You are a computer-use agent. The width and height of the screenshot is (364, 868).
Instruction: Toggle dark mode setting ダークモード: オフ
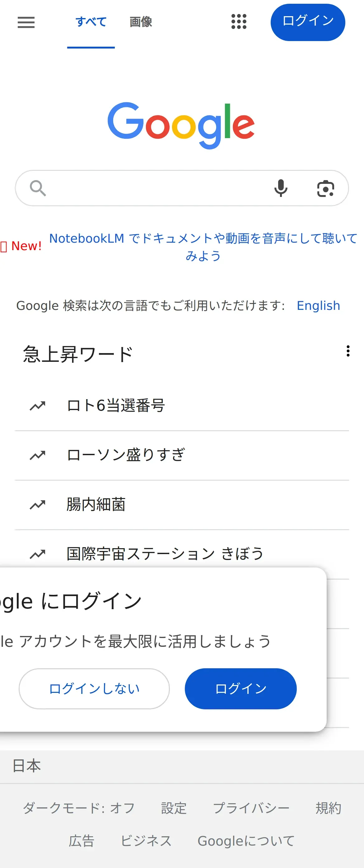point(79,808)
